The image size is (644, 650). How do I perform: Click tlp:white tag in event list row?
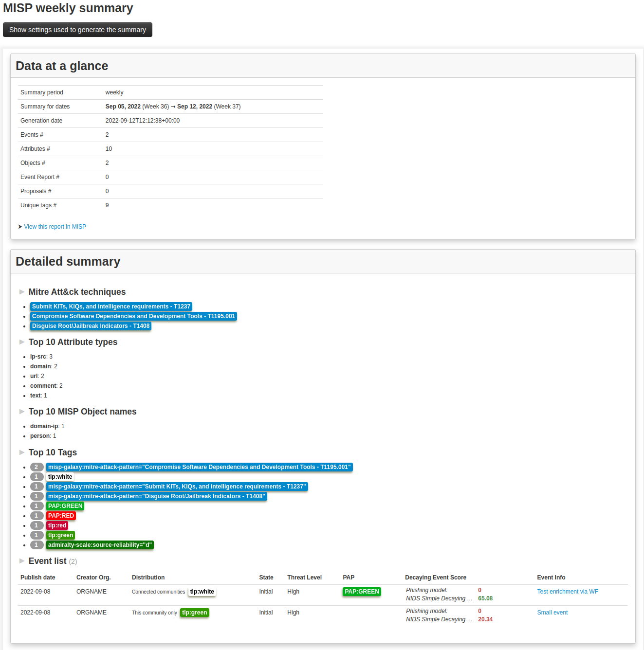(x=202, y=592)
